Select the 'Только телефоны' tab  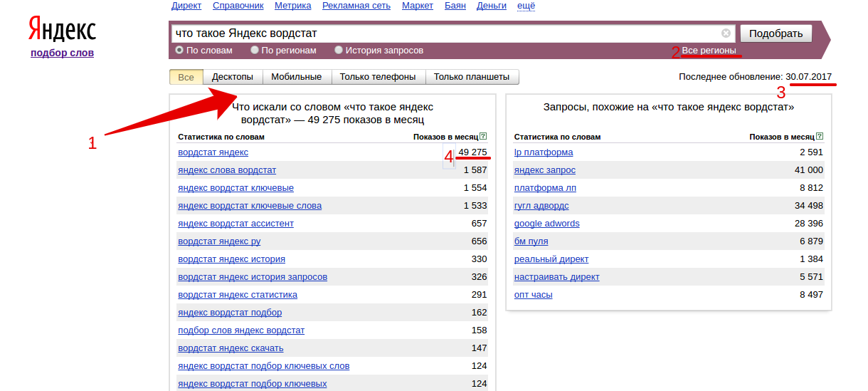click(x=378, y=77)
